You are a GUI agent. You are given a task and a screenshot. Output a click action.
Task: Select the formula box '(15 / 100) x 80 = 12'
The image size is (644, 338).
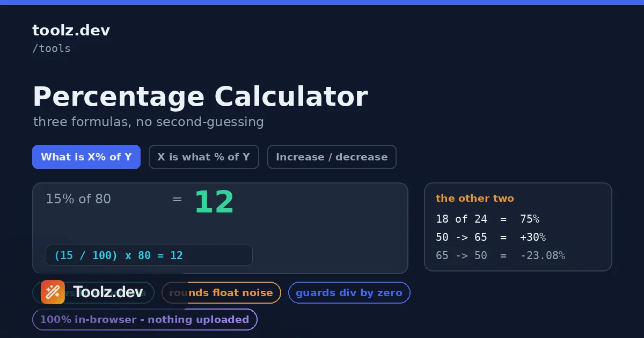click(x=149, y=255)
